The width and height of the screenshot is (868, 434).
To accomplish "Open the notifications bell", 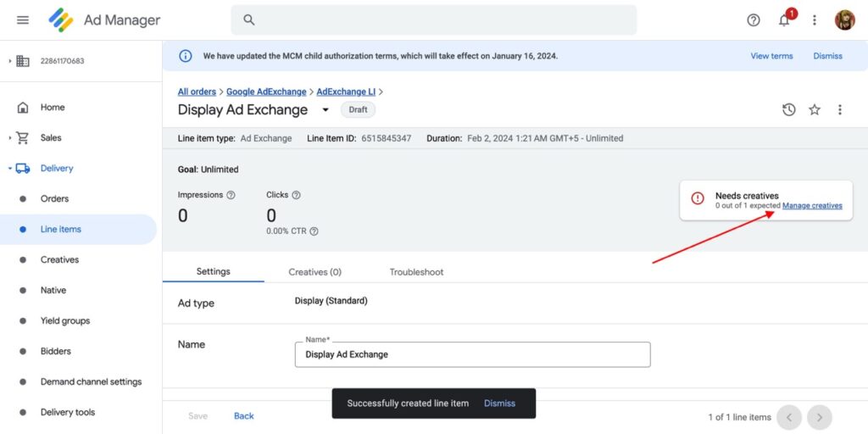I will (x=784, y=19).
